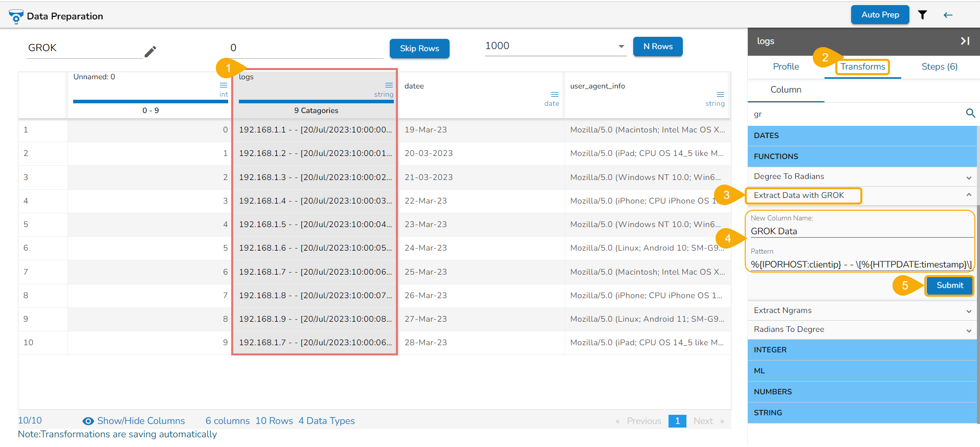This screenshot has height=447, width=980.
Task: Expand Extract Ngrams transform
Action: point(968,311)
